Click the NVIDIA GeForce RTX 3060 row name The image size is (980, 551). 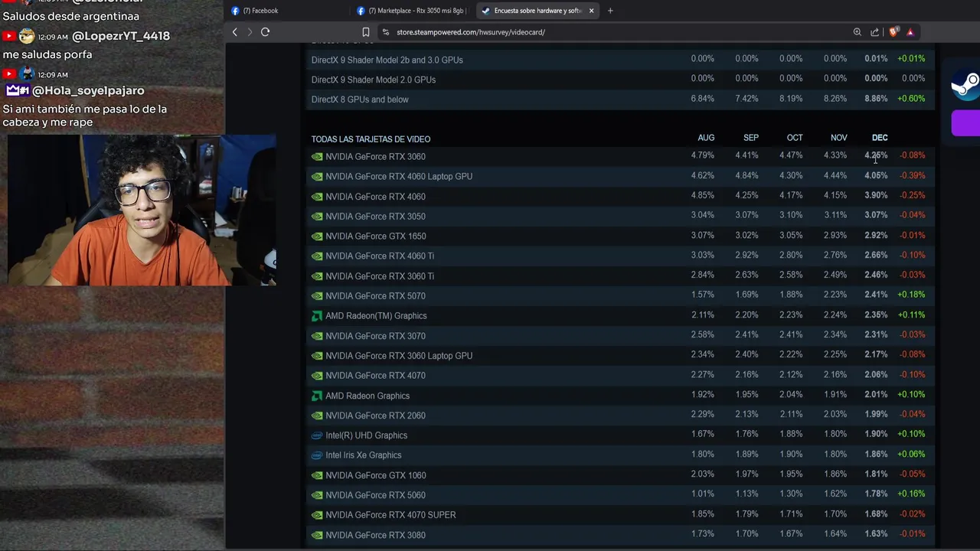375,157
